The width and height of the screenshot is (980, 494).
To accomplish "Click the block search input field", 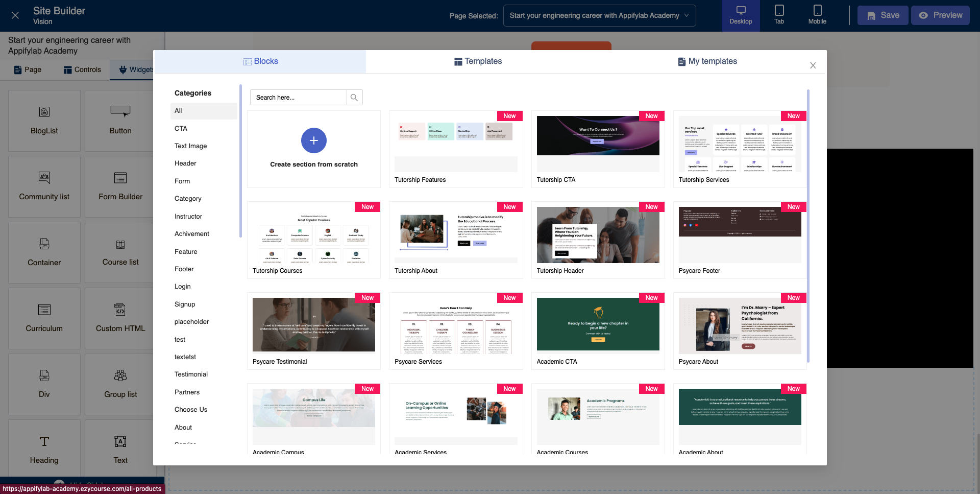I will (x=299, y=98).
